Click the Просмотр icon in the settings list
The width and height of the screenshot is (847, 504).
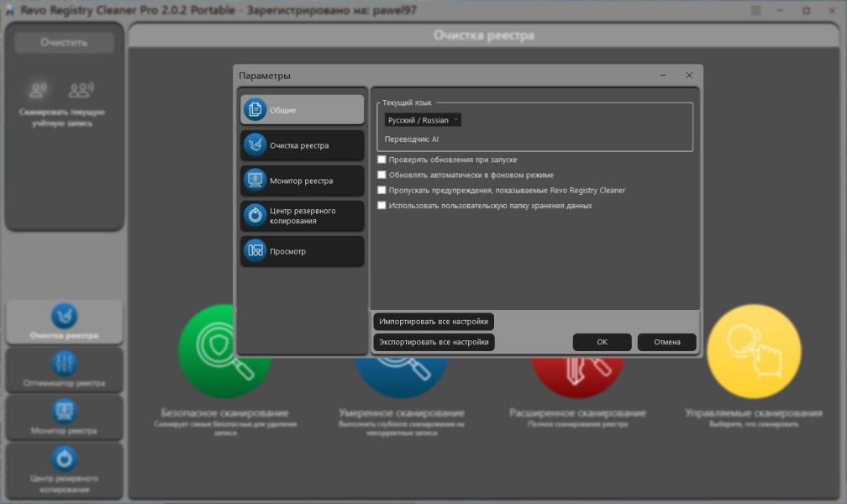click(255, 251)
